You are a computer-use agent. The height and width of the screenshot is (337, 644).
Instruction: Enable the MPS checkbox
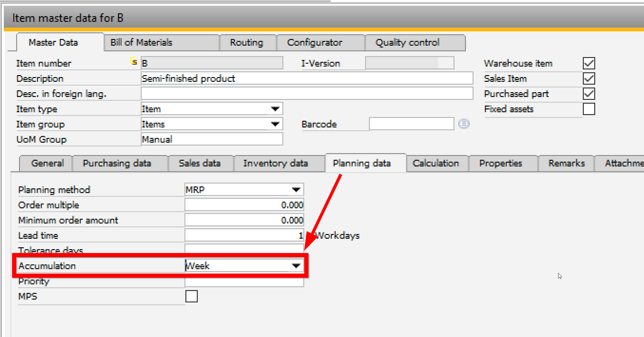point(191,296)
